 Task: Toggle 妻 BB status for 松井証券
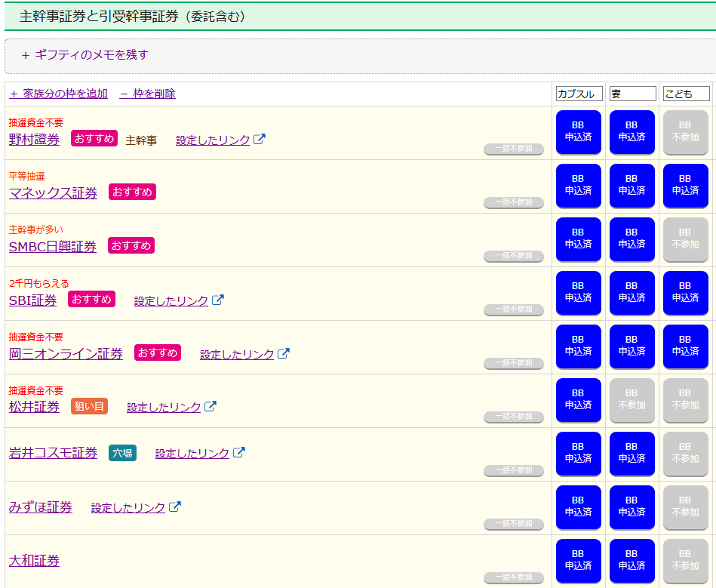pyautogui.click(x=631, y=400)
